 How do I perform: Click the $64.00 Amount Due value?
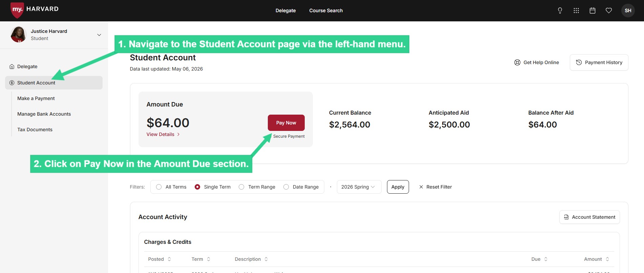click(168, 123)
